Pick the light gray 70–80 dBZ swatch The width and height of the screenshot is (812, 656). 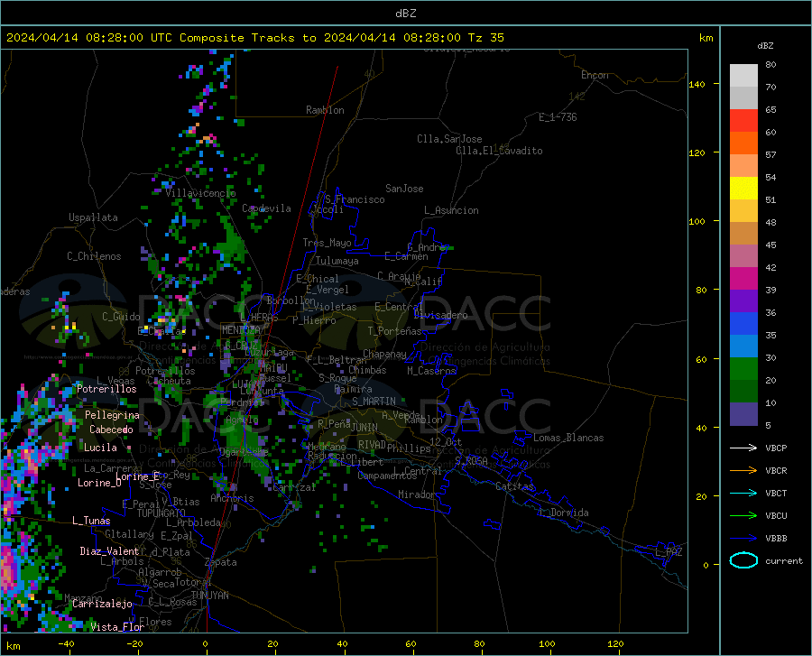(743, 75)
